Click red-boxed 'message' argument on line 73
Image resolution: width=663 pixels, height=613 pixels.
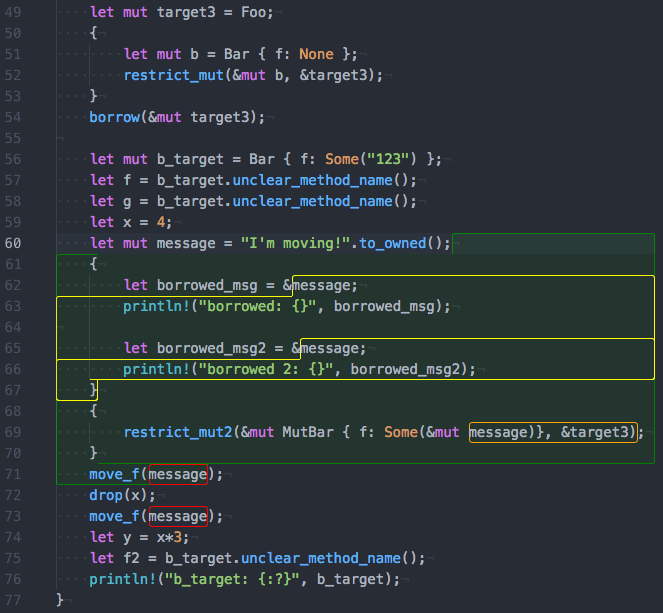178,517
